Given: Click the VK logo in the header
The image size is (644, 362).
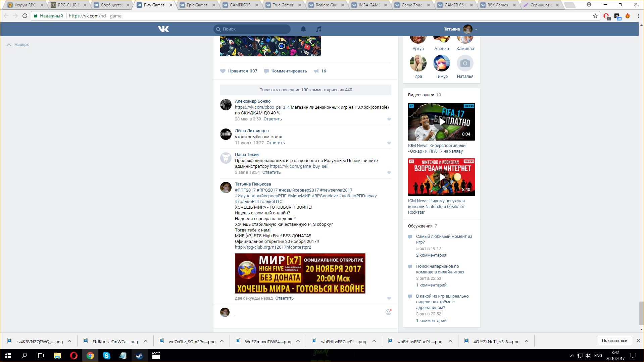Looking at the screenshot, I should [163, 29].
